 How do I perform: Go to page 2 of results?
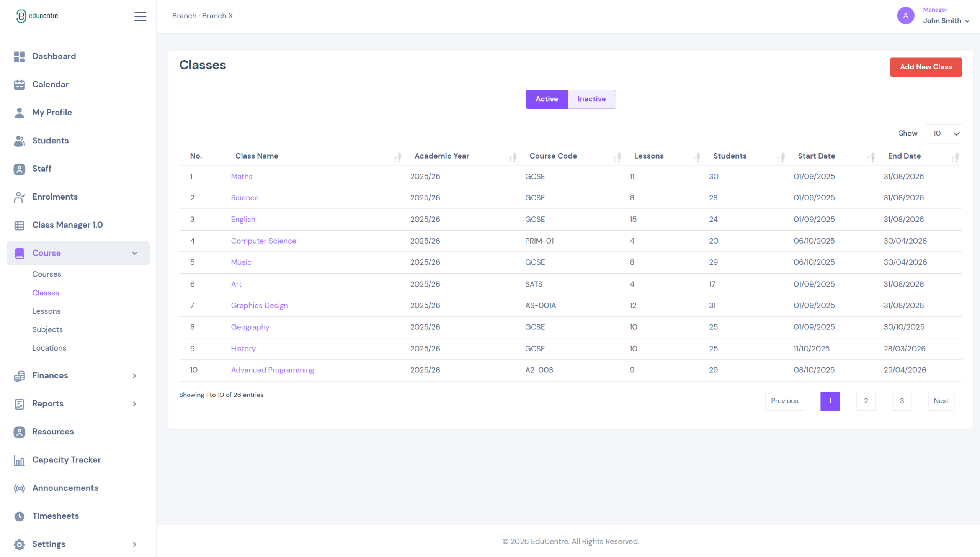[866, 401]
